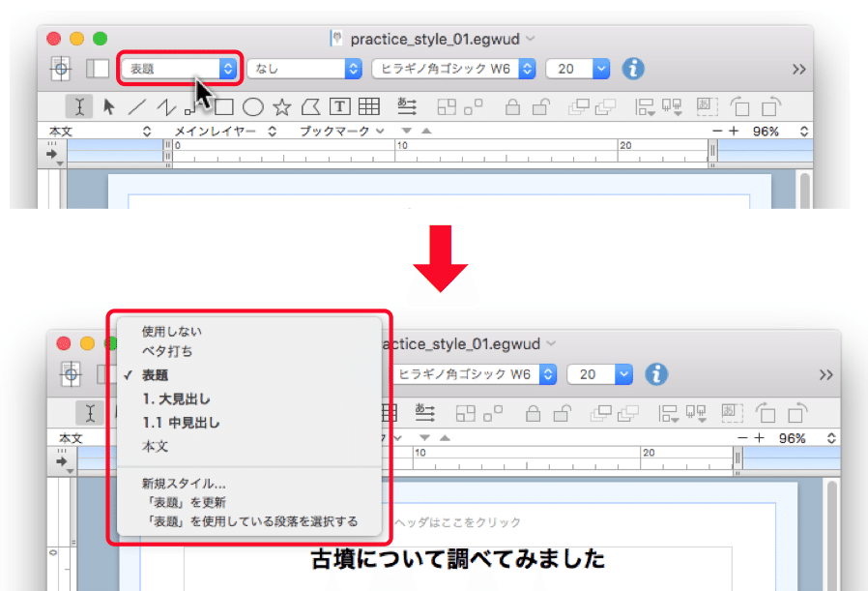This screenshot has height=591, width=868.
Task: Click bring to front icon in upper window
Action: [x=579, y=107]
